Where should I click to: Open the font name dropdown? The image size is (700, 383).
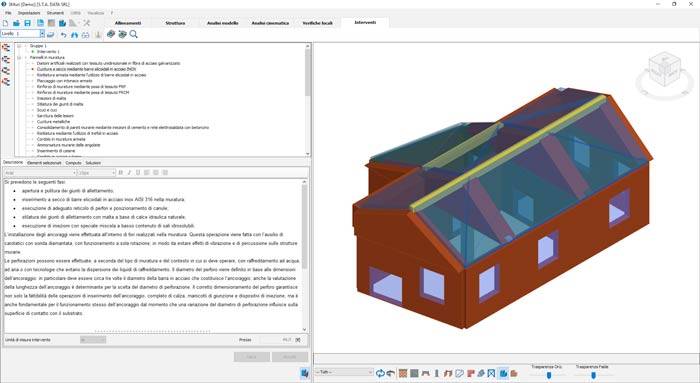(x=75, y=172)
